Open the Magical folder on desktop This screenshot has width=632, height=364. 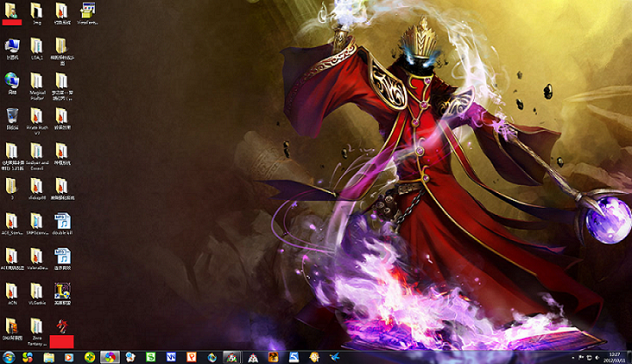(x=37, y=86)
